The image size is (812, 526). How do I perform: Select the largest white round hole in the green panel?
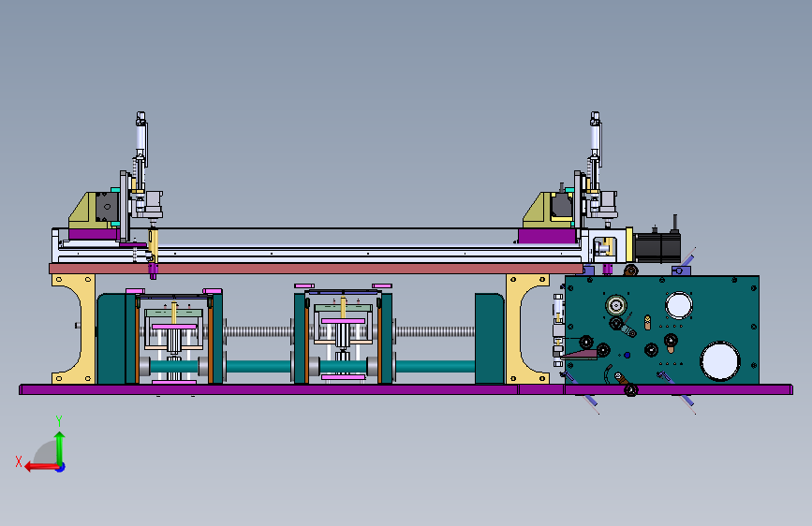pyautogui.click(x=719, y=361)
